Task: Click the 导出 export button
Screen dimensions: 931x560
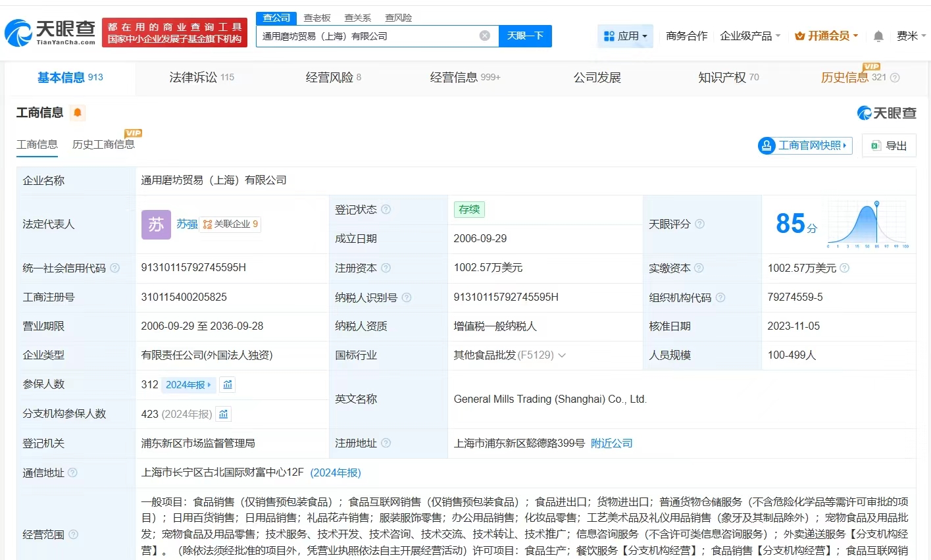Action: pos(889,145)
